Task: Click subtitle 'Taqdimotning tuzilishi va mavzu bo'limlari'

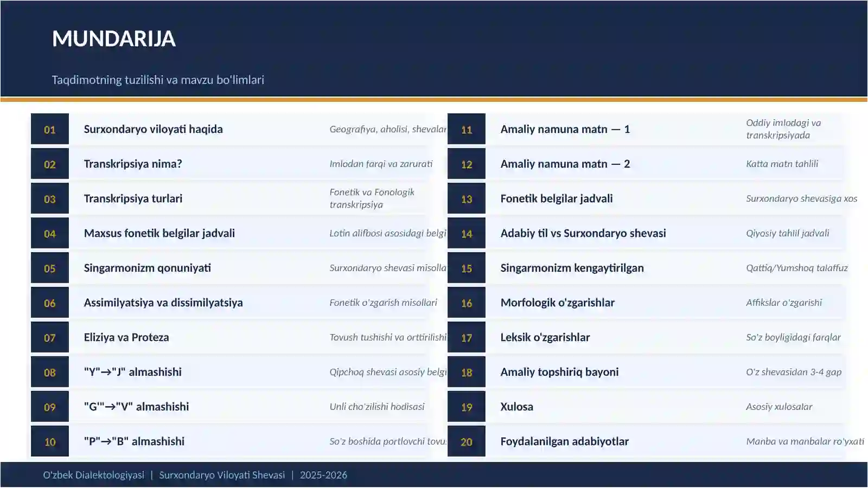Action: tap(158, 80)
